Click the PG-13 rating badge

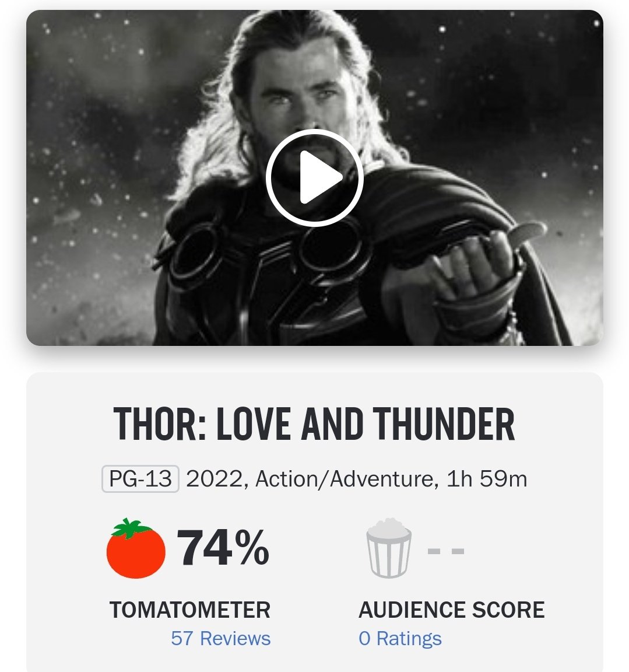140,479
